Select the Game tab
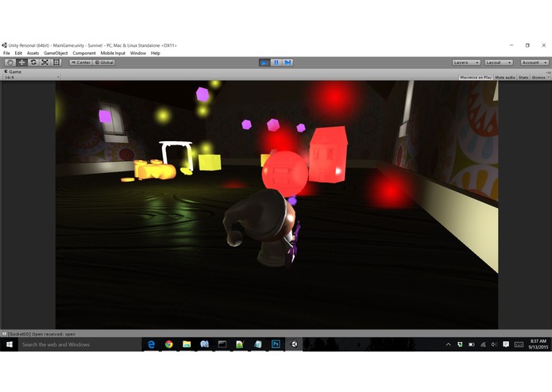Viewport: 552px width, 392px height. [x=13, y=71]
